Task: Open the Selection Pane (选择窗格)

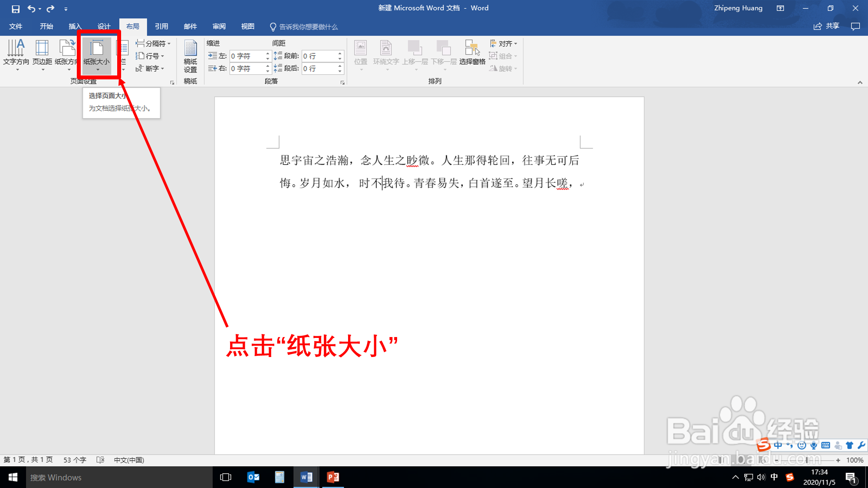Action: click(472, 53)
